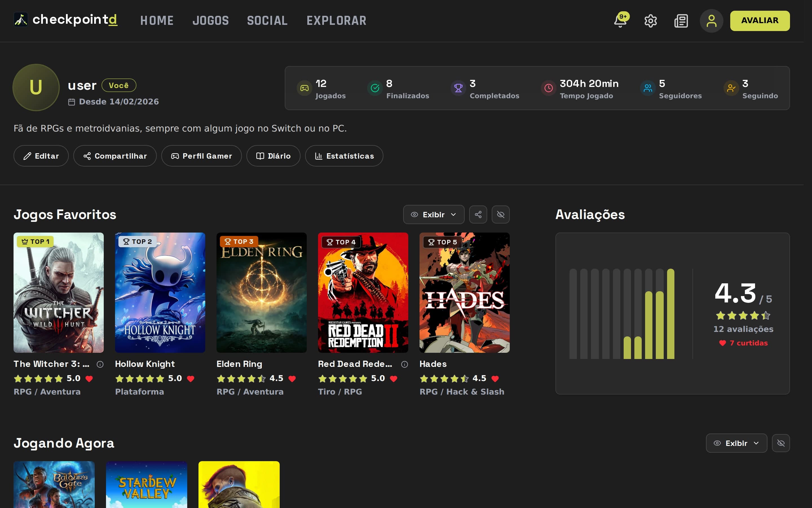Image resolution: width=812 pixels, height=508 pixels.
Task: Open the news feed icon
Action: point(681,21)
